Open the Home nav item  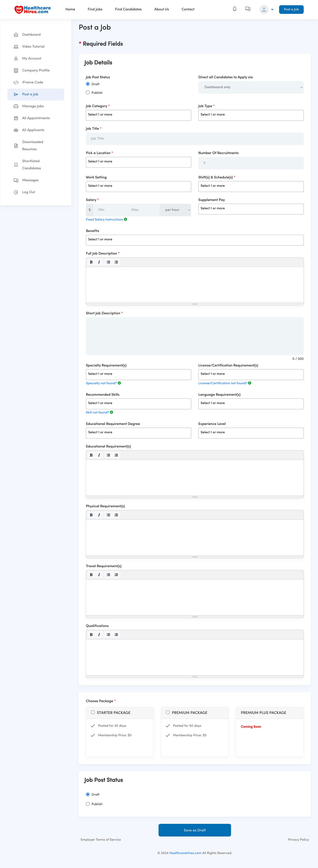point(70,9)
